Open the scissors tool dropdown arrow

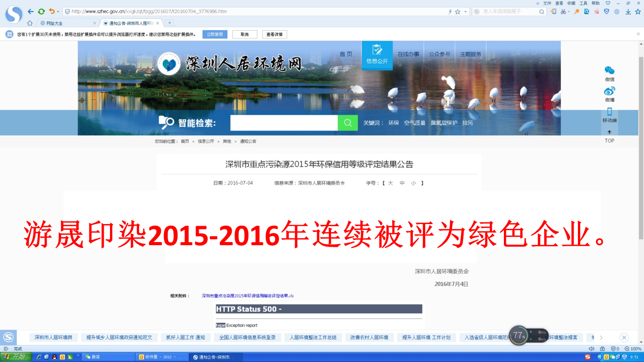point(569,12)
